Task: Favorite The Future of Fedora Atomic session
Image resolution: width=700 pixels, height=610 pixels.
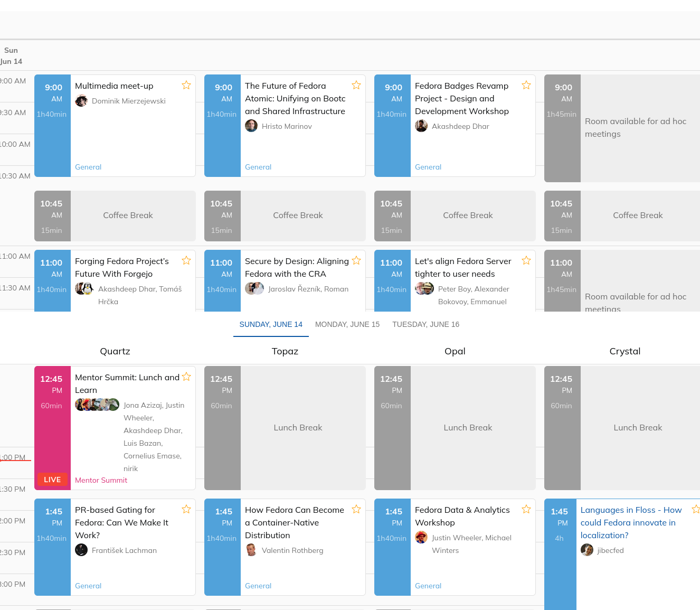Action: (356, 85)
